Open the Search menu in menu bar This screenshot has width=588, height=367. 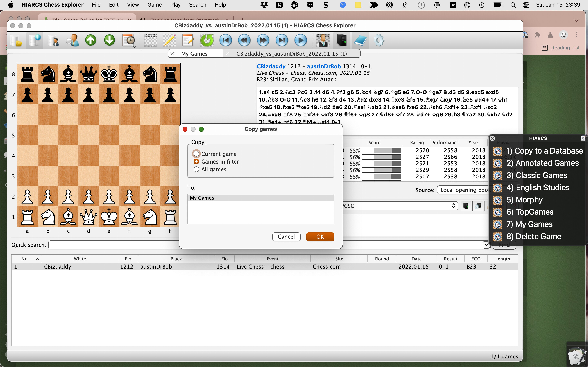pos(197,5)
